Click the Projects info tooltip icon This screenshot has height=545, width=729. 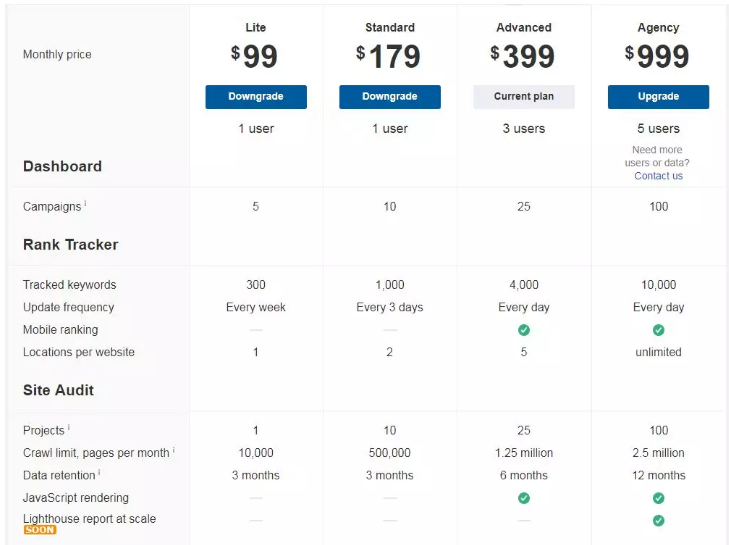(68, 427)
